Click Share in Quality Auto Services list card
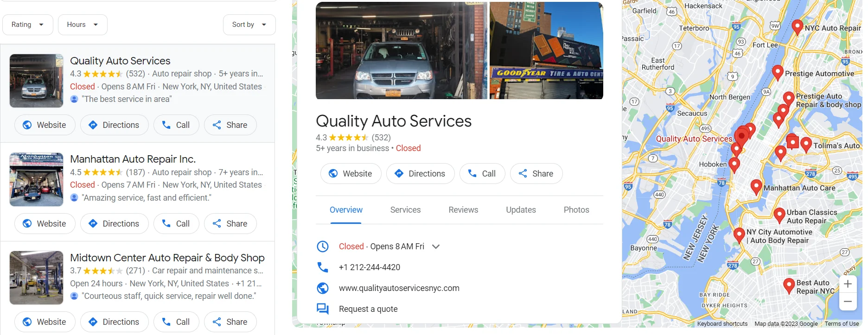868x335 pixels. point(230,125)
